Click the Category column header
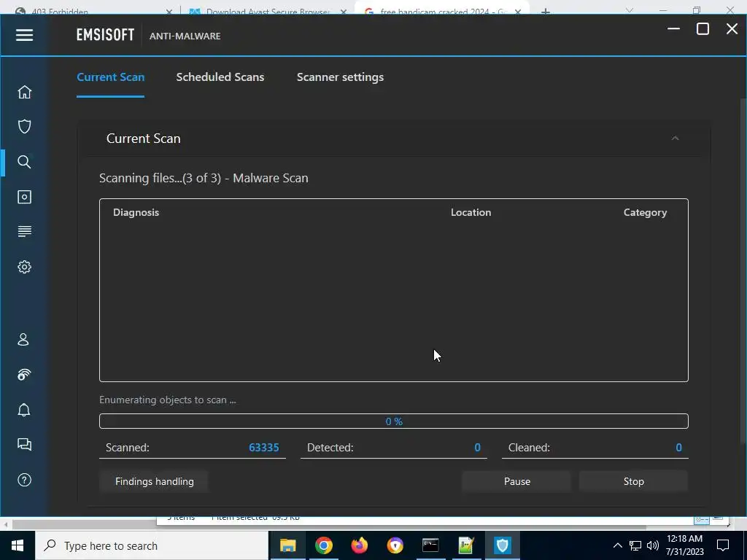Image resolution: width=747 pixels, height=560 pixels. (645, 212)
